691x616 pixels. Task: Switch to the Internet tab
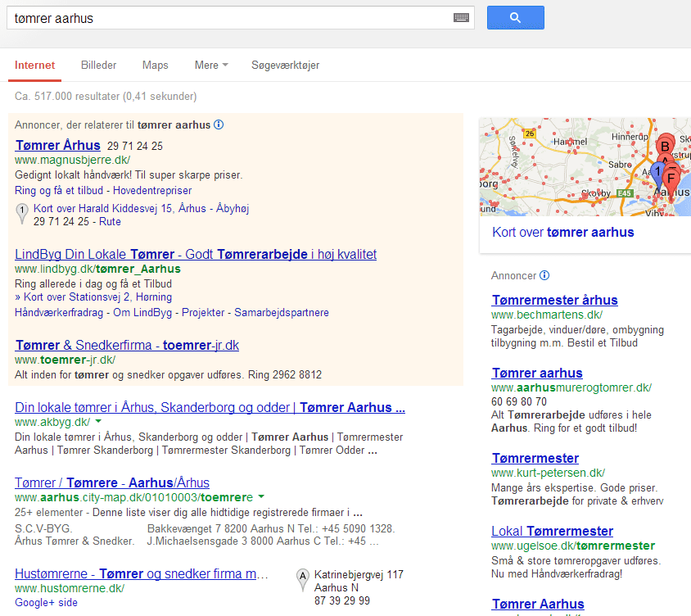pyautogui.click(x=35, y=66)
